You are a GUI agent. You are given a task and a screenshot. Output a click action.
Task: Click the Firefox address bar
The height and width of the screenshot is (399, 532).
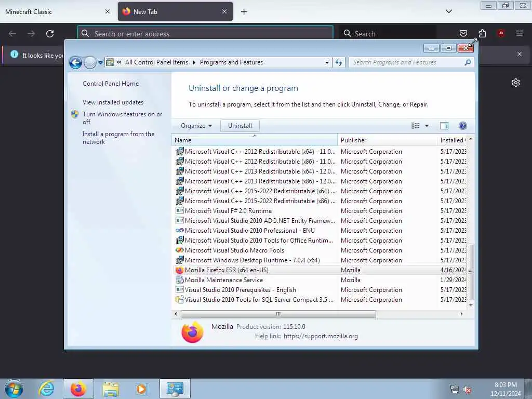click(205, 34)
